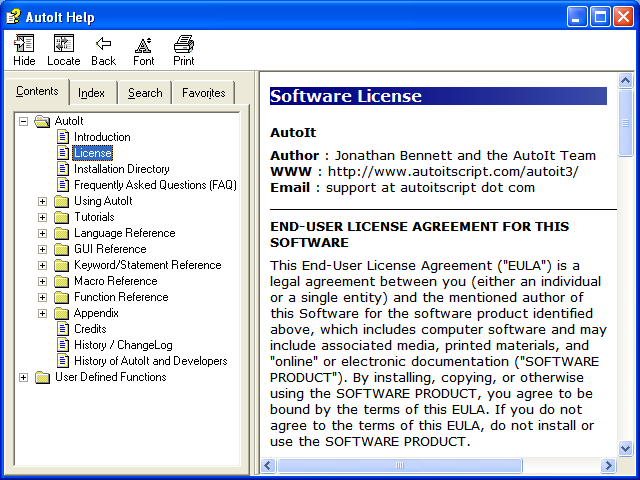640x480 pixels.
Task: Click the Tutorials folder icon
Action: tap(61, 217)
